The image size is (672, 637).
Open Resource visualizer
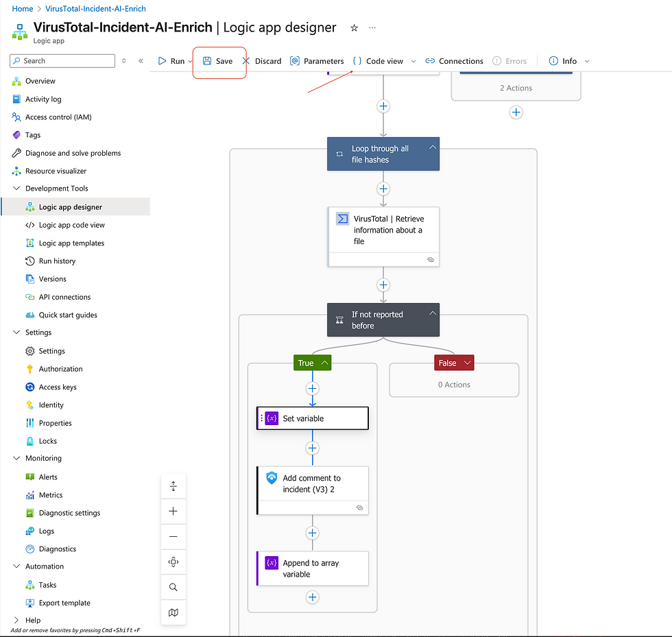56,171
